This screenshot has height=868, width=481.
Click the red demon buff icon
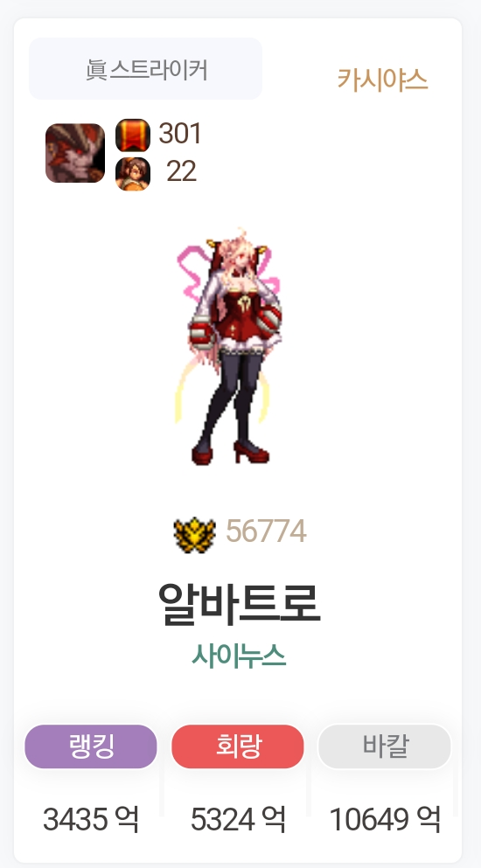tap(75, 153)
